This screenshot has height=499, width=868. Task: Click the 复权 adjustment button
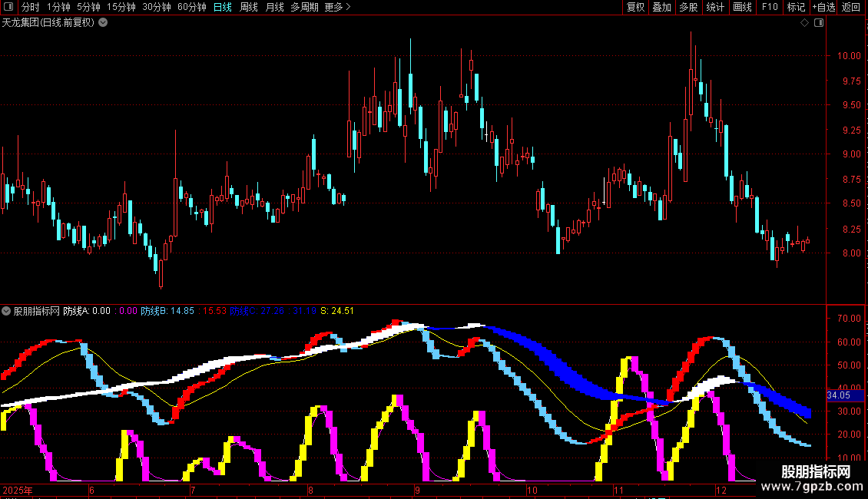[635, 7]
